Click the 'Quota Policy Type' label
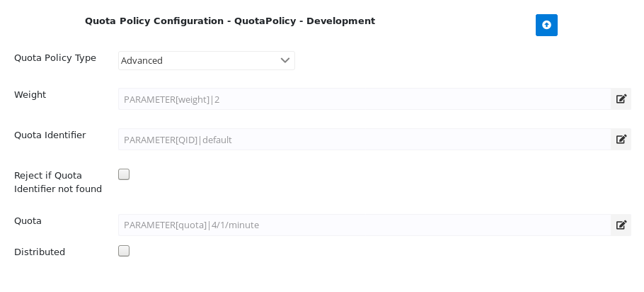Screen dimensions: 644x292 [55, 58]
